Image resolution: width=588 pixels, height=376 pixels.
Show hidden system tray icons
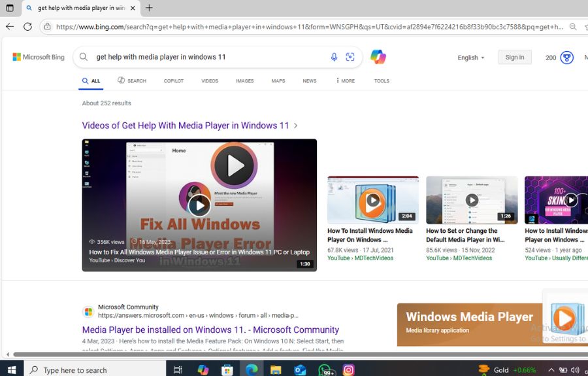tap(551, 370)
